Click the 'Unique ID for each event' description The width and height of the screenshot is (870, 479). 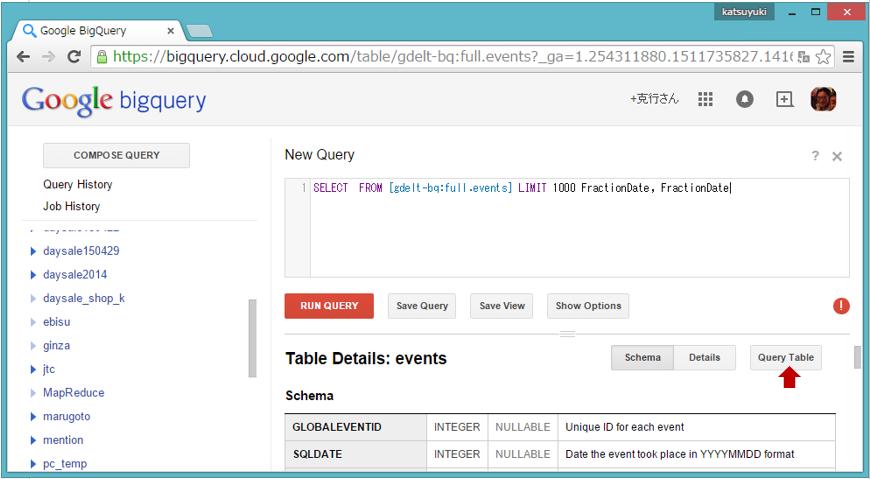624,427
